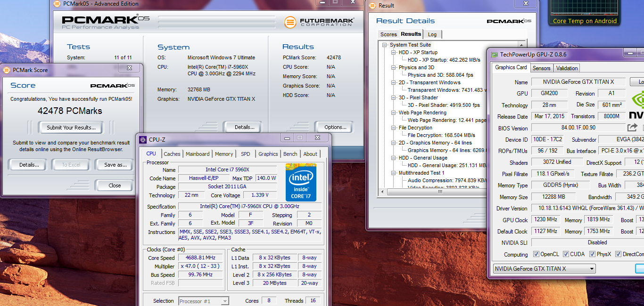Select the Graphics Card tab in GPU-Z
644x306 pixels.
[x=511, y=67]
